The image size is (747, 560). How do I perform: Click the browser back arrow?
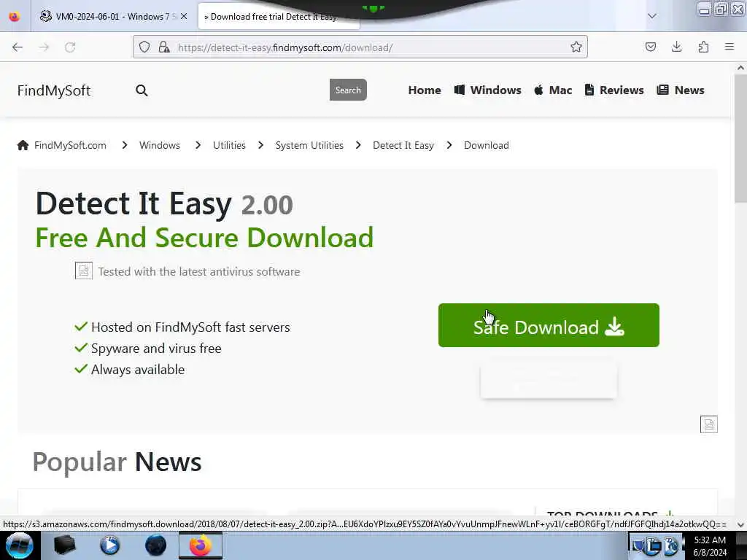pos(18,47)
